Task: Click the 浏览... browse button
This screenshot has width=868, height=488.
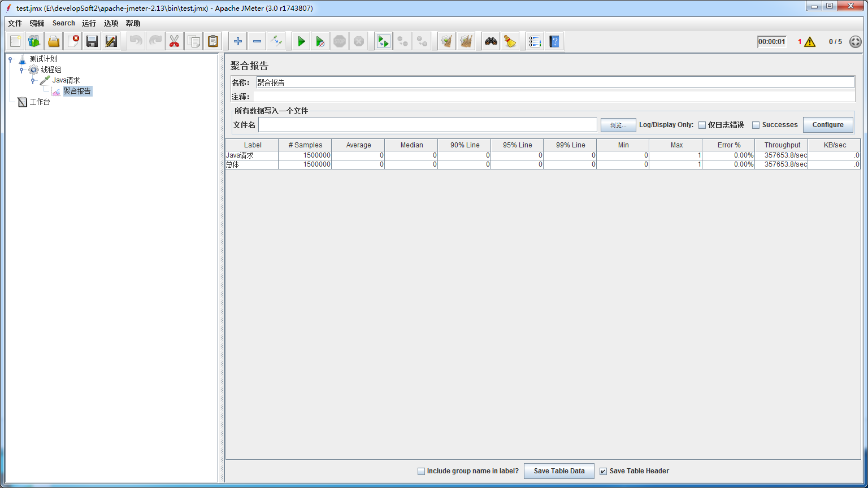Action: tap(618, 125)
